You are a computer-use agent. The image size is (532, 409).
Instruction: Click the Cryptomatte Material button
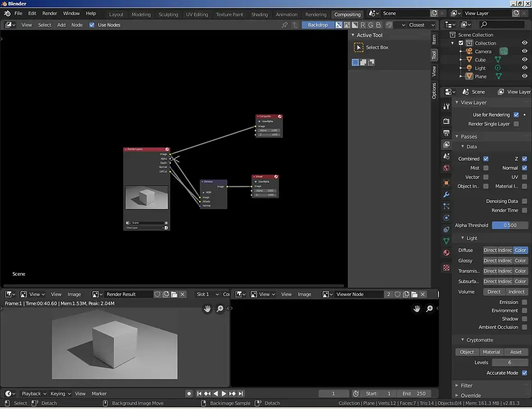point(491,352)
